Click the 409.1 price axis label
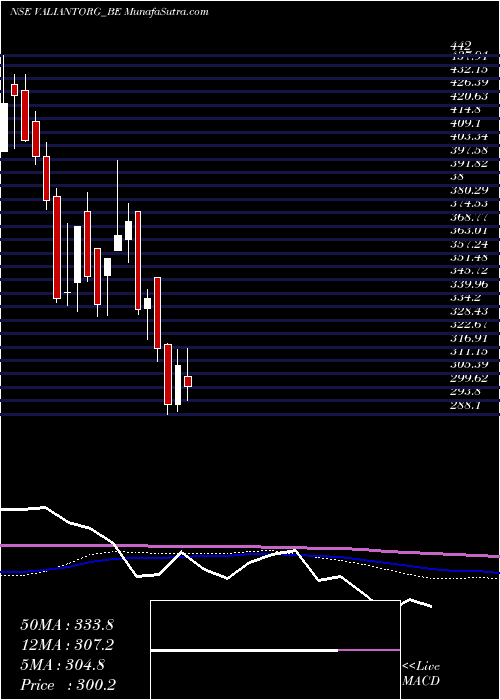Screen dimensions: 500x700 (466, 123)
